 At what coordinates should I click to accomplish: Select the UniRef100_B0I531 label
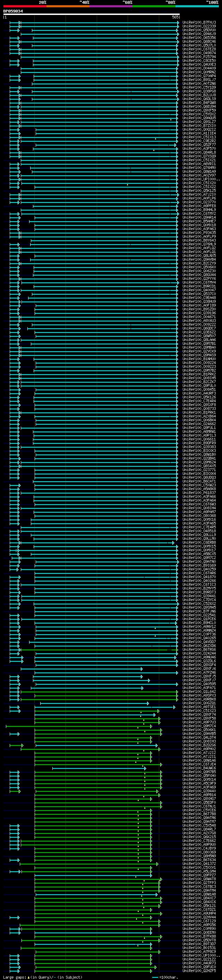point(199,948)
